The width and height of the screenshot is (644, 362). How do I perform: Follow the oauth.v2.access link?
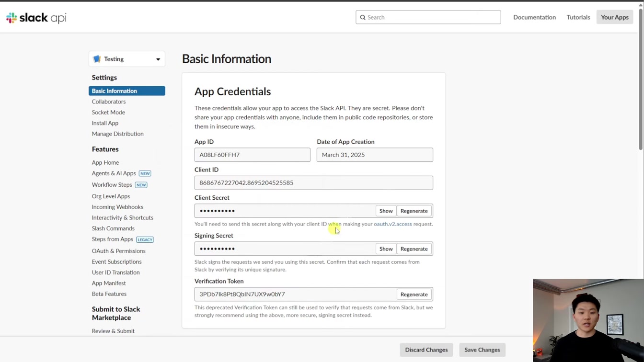coord(392,224)
